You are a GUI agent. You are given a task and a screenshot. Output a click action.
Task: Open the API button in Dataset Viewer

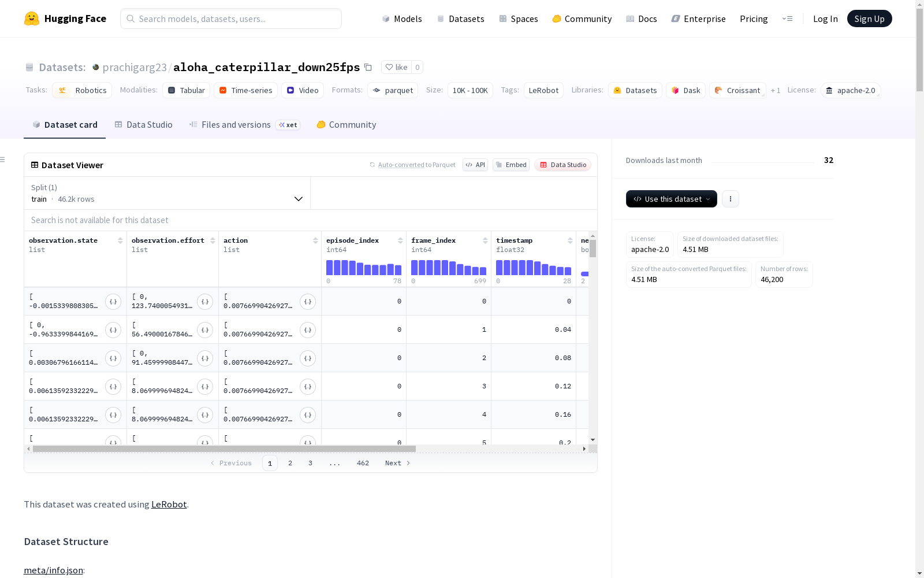(x=475, y=165)
